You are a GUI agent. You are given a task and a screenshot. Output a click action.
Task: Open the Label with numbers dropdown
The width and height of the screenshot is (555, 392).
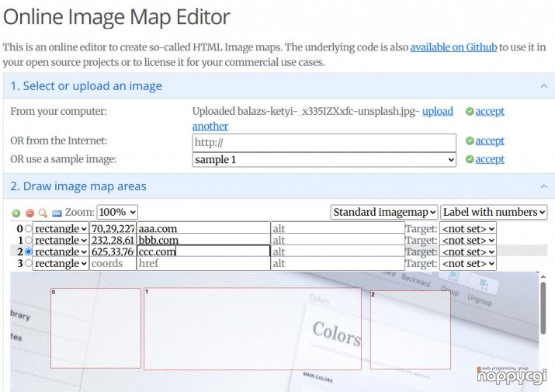tap(494, 212)
